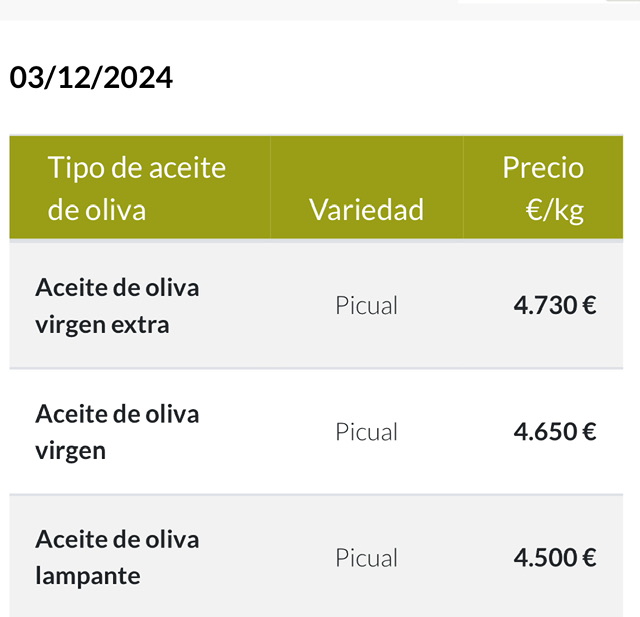Click the '€/kg' unit text in header

click(x=555, y=211)
